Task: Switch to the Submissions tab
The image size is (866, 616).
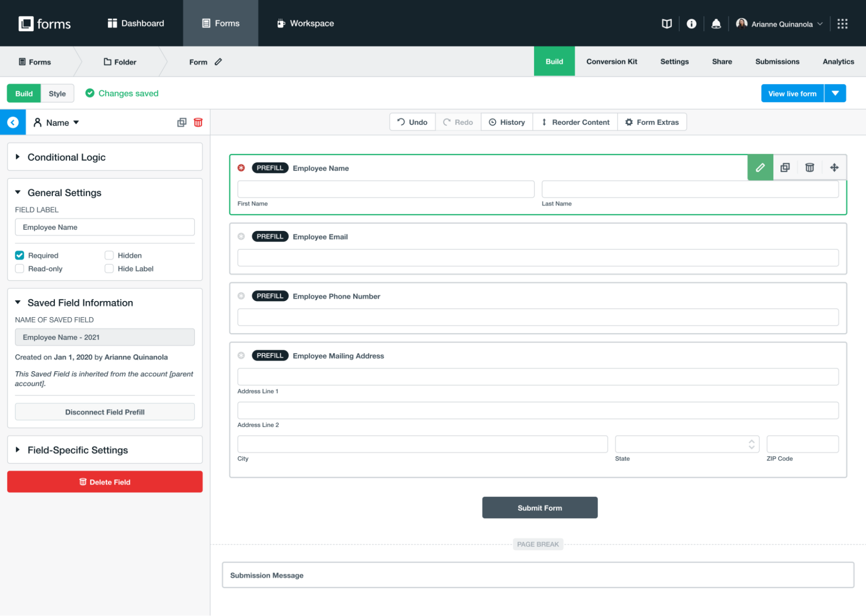Action: [x=777, y=62]
